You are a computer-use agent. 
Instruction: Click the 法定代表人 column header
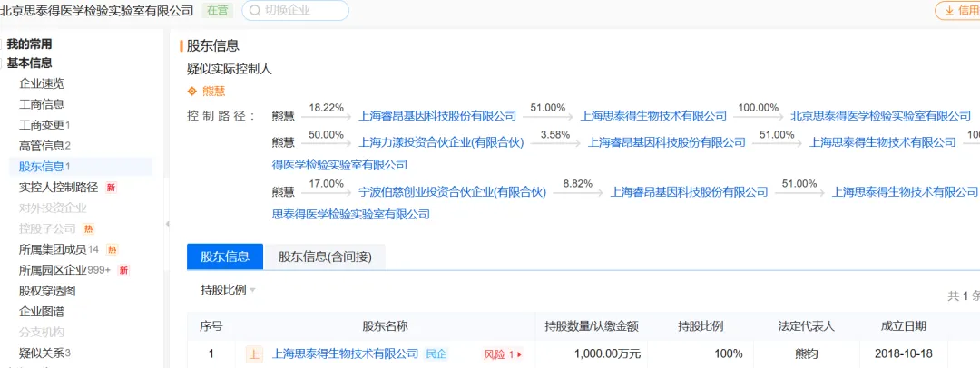click(x=807, y=326)
